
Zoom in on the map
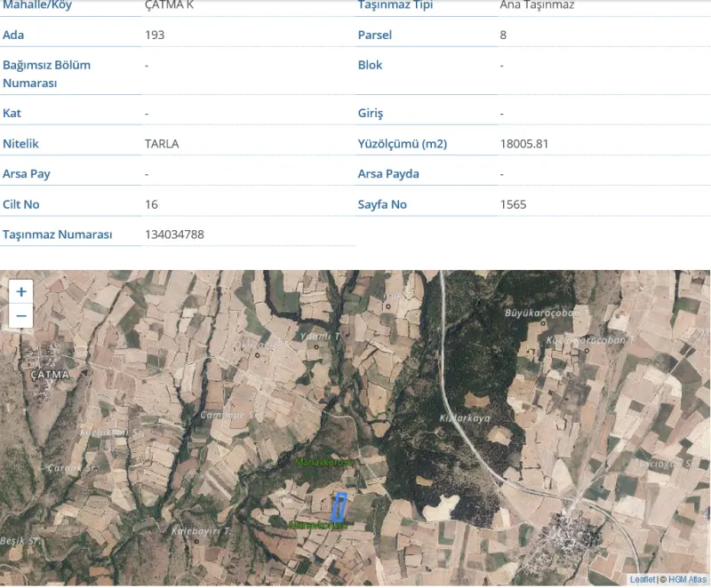tap(20, 291)
